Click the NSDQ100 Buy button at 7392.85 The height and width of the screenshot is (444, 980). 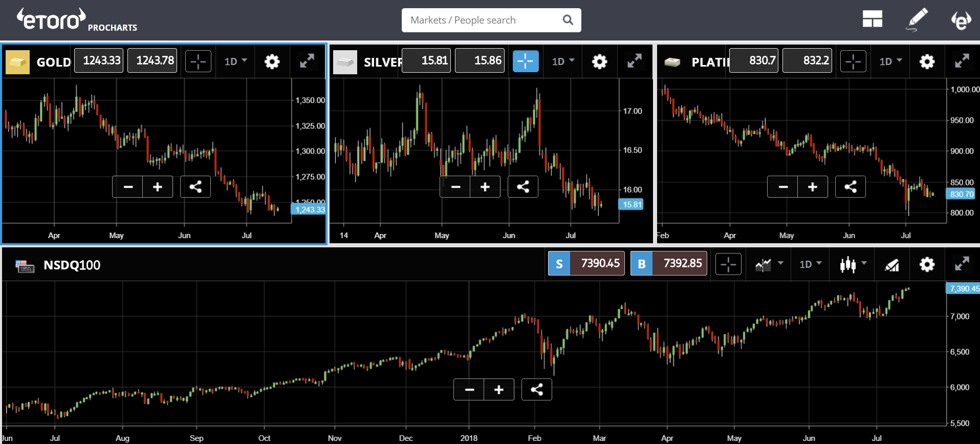click(x=668, y=263)
